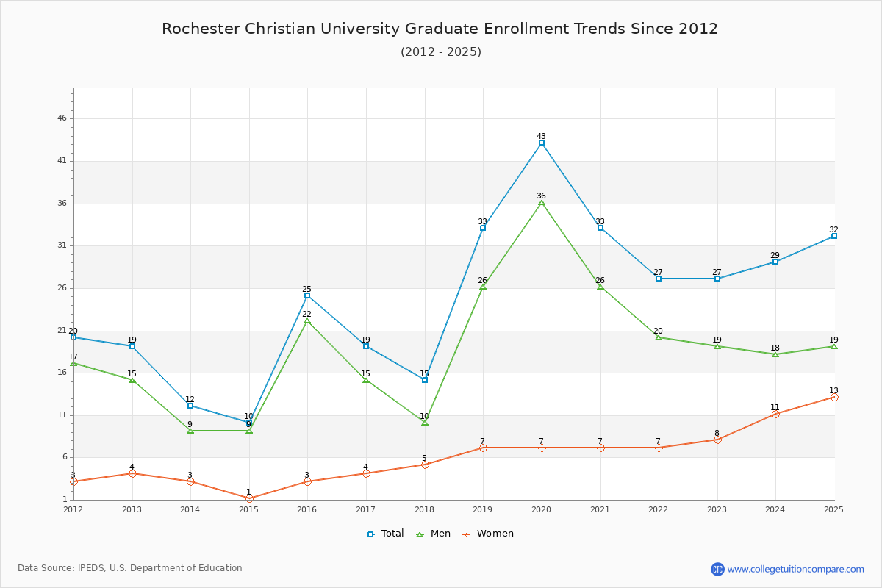Click the Women data point 11 in 2024
882x588 pixels.
[x=775, y=414]
